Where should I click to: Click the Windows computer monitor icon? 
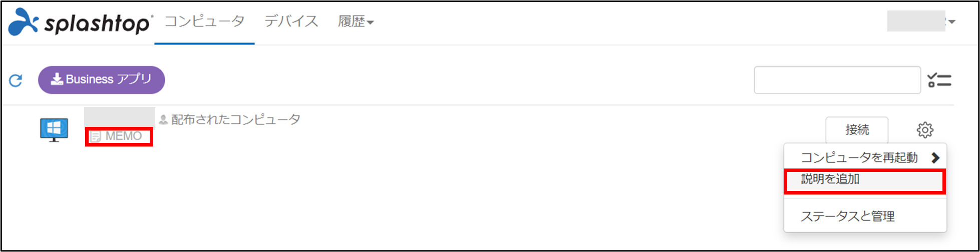[54, 130]
